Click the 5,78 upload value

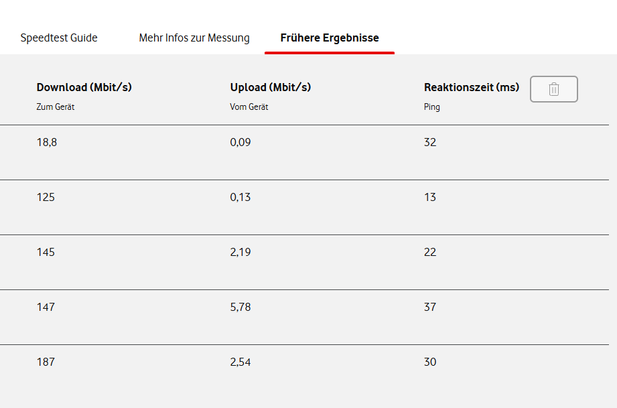coord(240,307)
